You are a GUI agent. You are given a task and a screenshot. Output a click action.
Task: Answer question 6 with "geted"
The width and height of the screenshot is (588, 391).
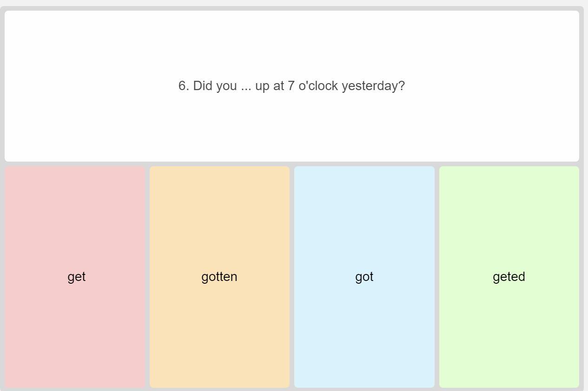click(509, 277)
